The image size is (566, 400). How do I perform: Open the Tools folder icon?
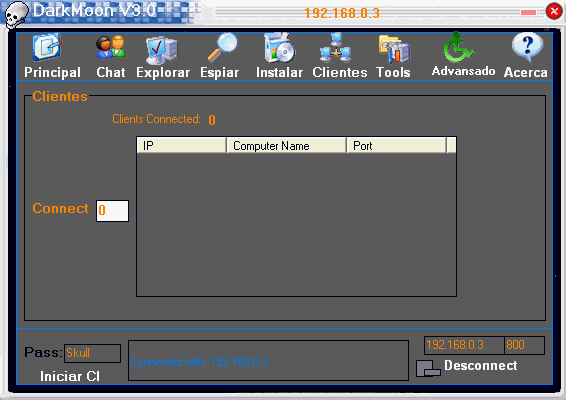coord(394,49)
